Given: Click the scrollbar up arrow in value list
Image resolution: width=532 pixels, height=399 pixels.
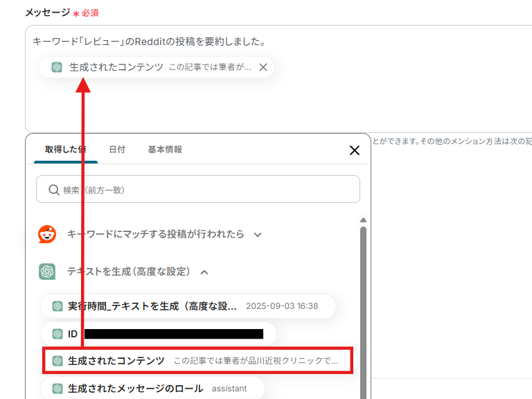Looking at the screenshot, I should point(363,220).
